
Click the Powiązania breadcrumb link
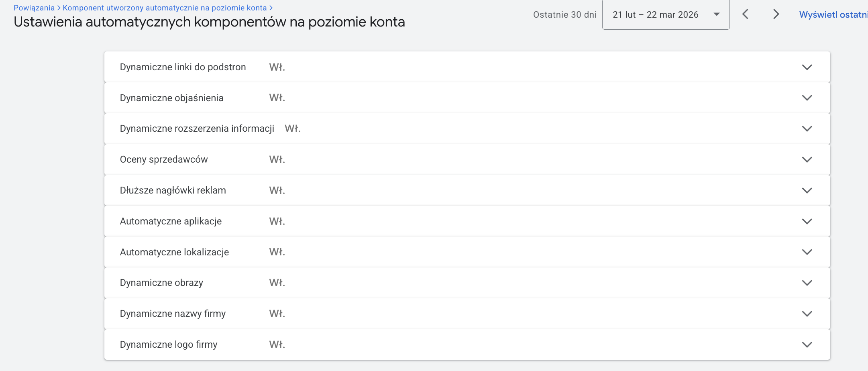coord(34,8)
